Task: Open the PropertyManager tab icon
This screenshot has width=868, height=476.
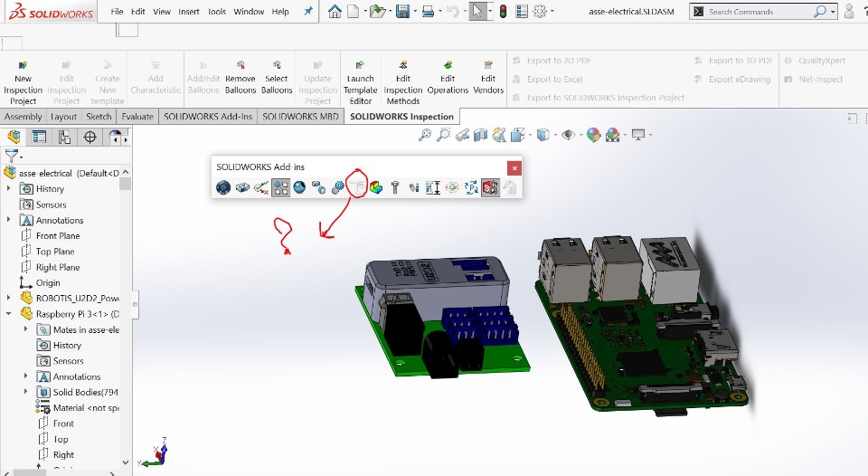Action: pyautogui.click(x=39, y=137)
